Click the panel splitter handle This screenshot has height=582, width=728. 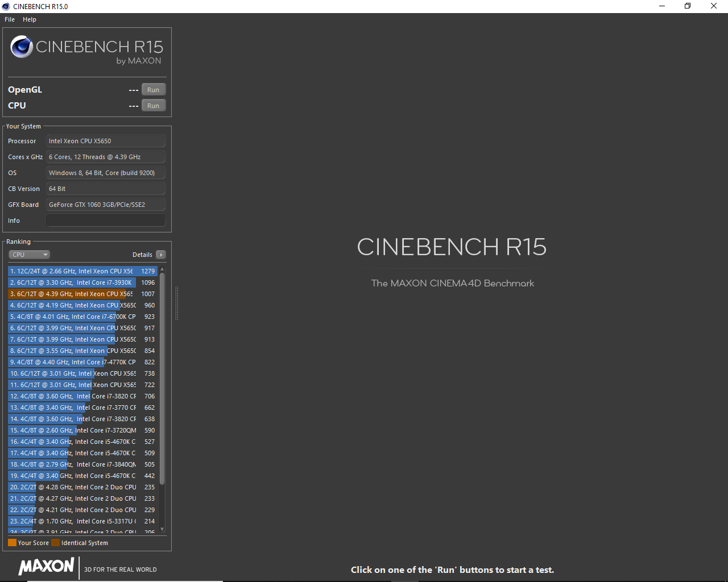(176, 304)
